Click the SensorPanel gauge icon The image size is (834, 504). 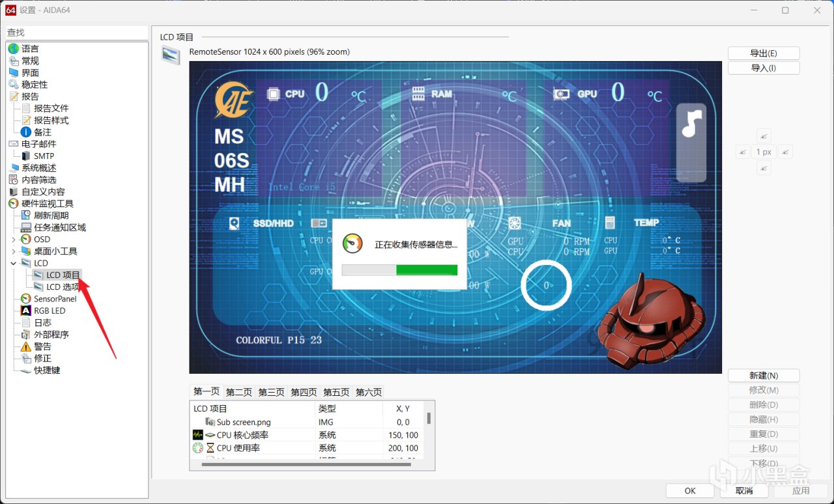click(26, 299)
